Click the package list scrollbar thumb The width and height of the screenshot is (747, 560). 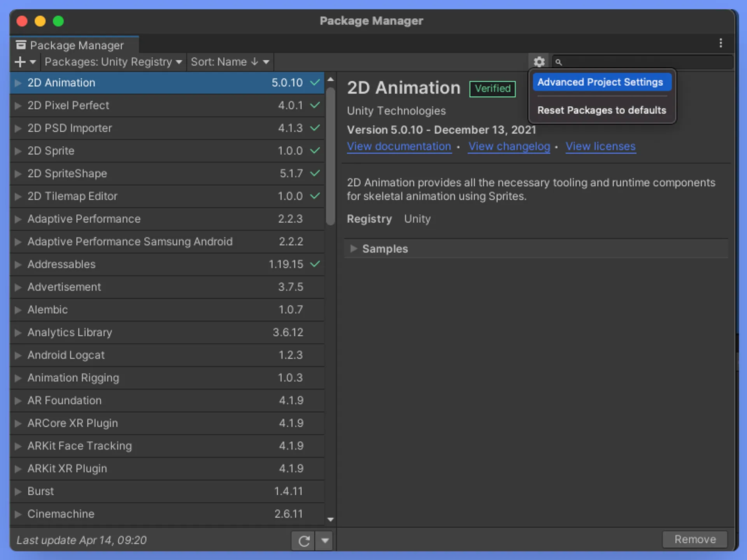[x=330, y=156]
